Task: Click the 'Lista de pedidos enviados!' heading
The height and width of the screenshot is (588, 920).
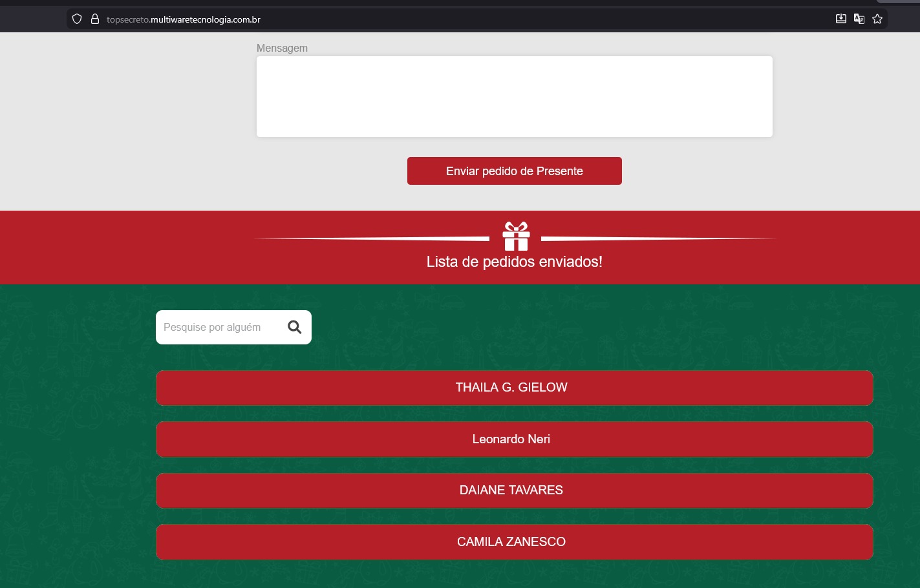Action: pyautogui.click(x=514, y=262)
